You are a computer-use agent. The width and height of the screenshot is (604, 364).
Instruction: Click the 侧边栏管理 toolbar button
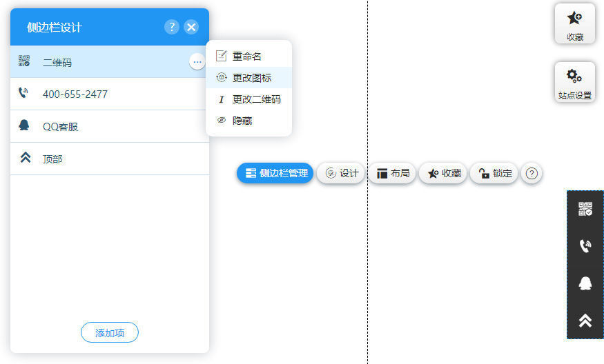coord(275,173)
